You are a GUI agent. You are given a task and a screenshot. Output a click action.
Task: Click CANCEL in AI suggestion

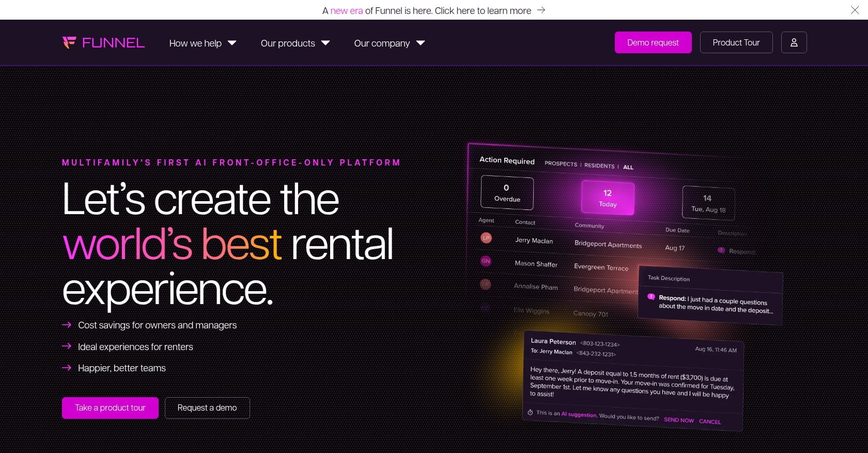(x=710, y=421)
